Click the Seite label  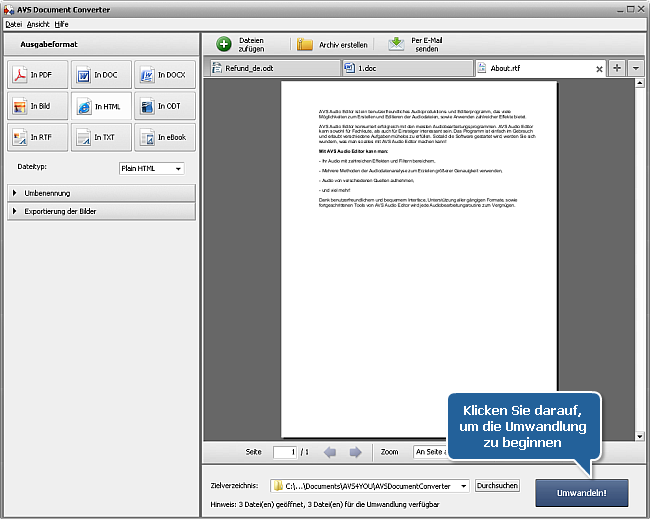tap(253, 452)
